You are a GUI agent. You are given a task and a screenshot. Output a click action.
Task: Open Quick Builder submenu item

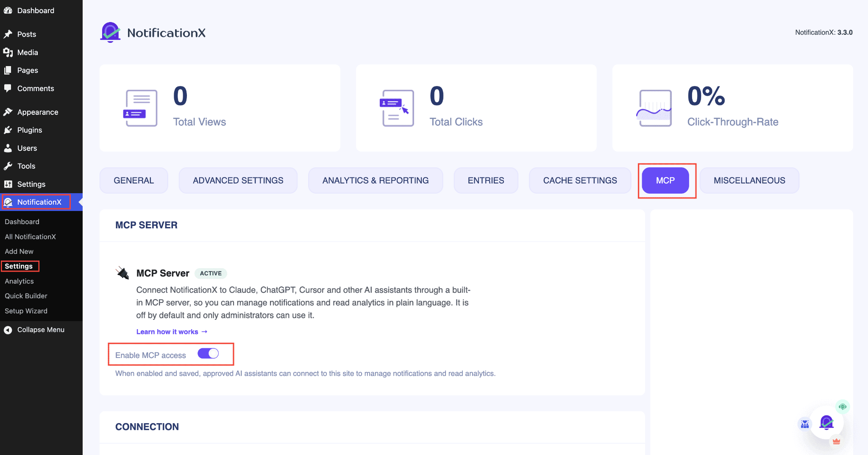[26, 296]
